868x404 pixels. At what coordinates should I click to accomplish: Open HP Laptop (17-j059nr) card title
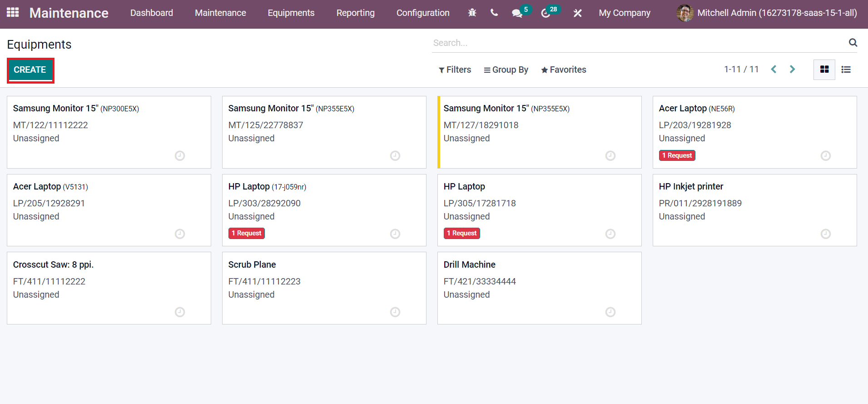point(267,187)
